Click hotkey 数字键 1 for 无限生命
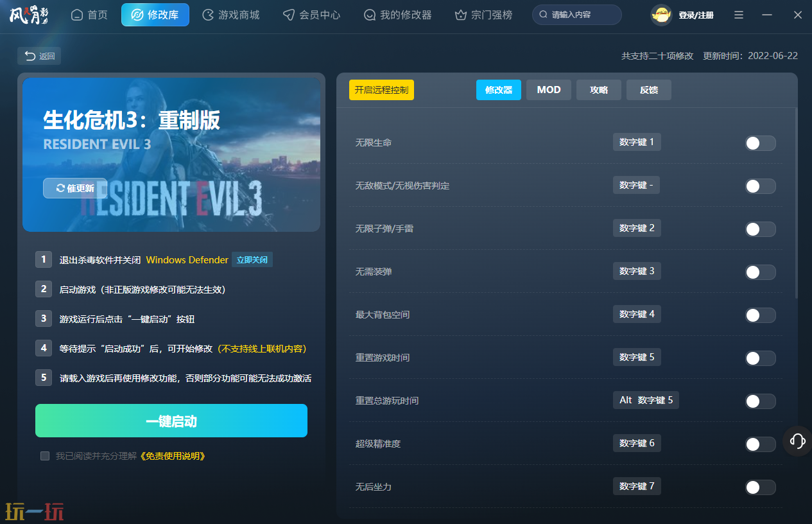The image size is (812, 524). [637, 142]
